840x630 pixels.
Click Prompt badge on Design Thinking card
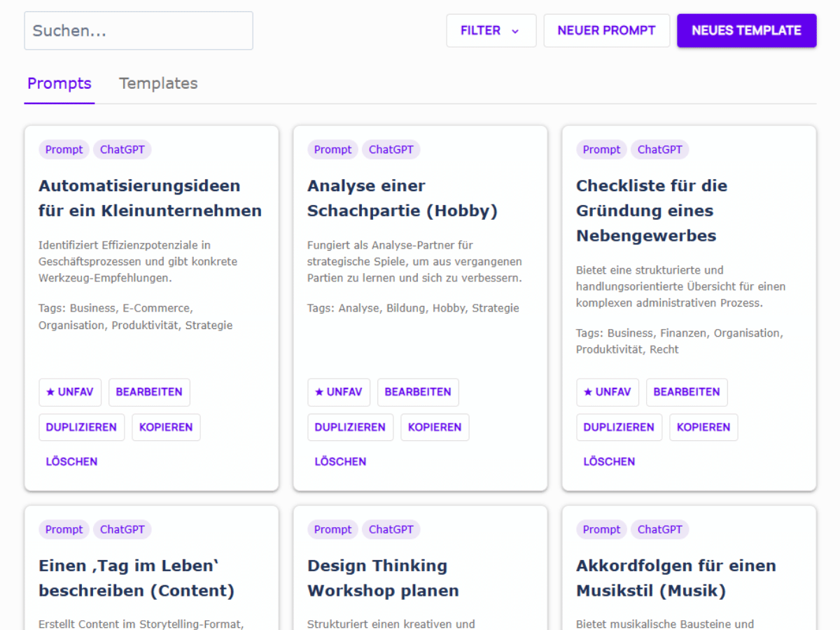point(332,529)
